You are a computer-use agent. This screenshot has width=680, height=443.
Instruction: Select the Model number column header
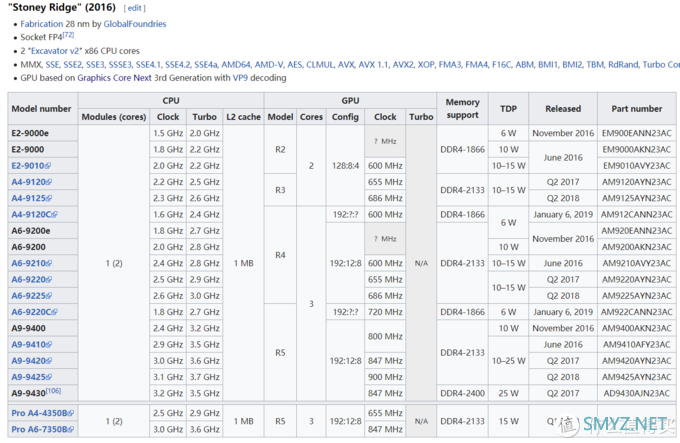[42, 109]
